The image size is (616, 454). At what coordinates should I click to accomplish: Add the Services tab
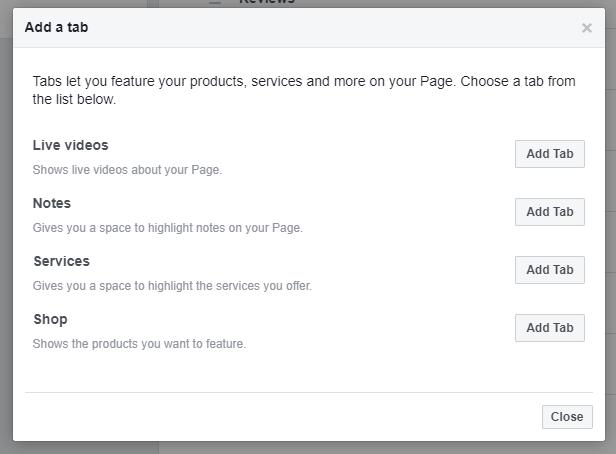(x=550, y=270)
